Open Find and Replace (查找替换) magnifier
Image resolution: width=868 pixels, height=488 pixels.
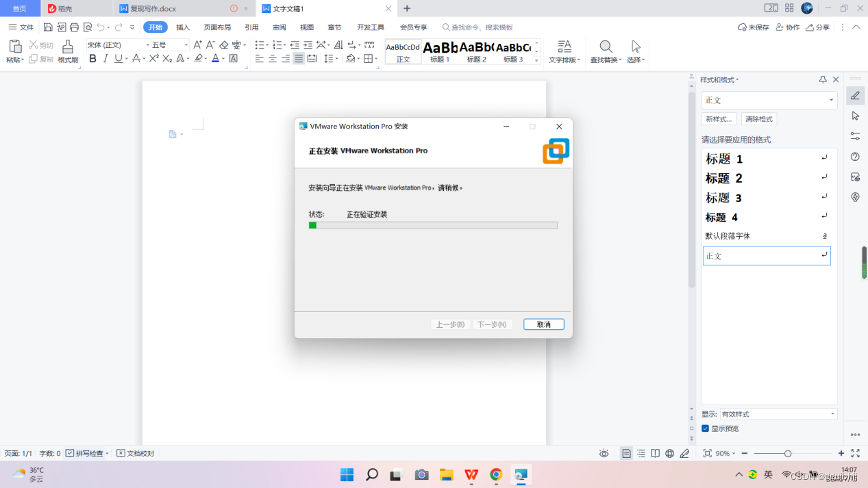point(606,47)
